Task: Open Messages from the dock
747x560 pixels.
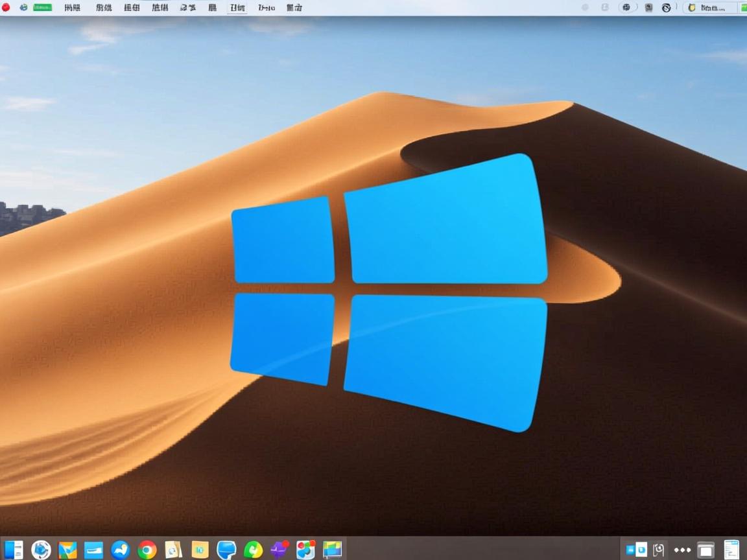Action: click(226, 550)
